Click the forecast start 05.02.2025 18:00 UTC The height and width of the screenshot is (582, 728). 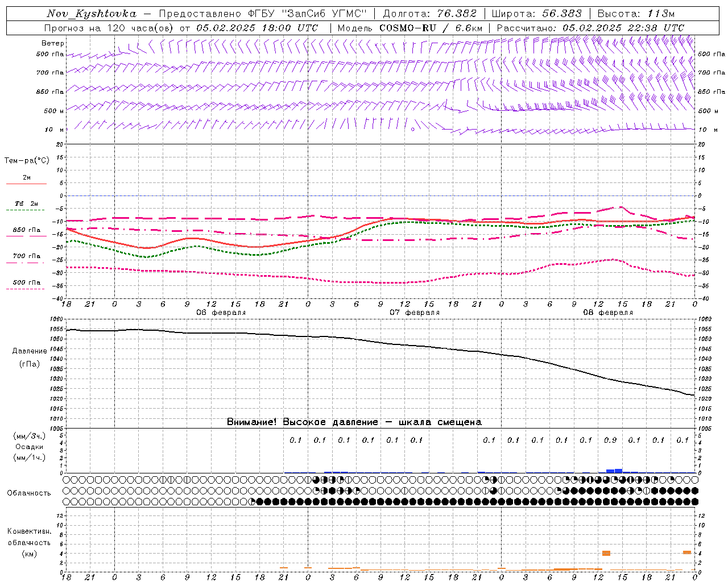257,28
